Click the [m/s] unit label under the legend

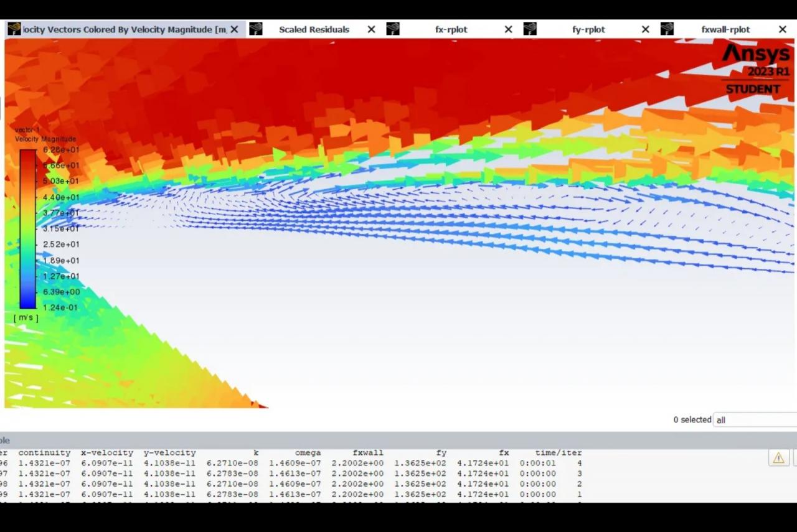[x=26, y=318]
